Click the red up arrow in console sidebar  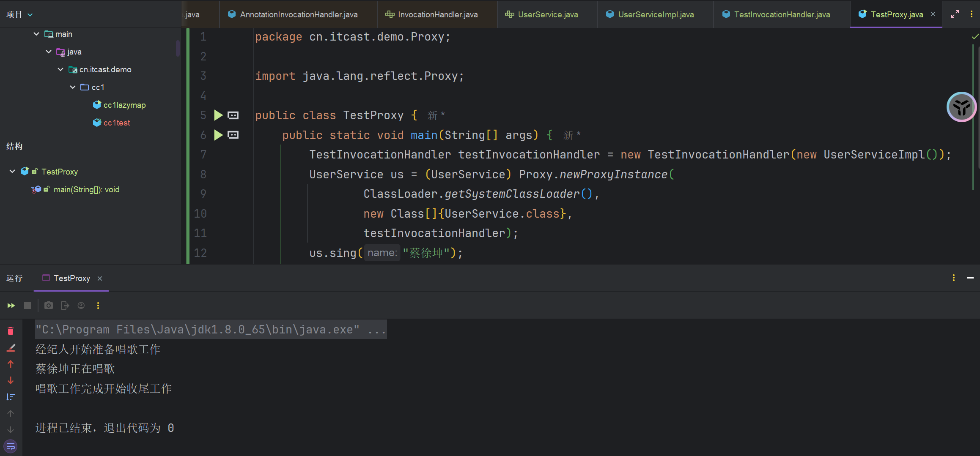point(11,364)
